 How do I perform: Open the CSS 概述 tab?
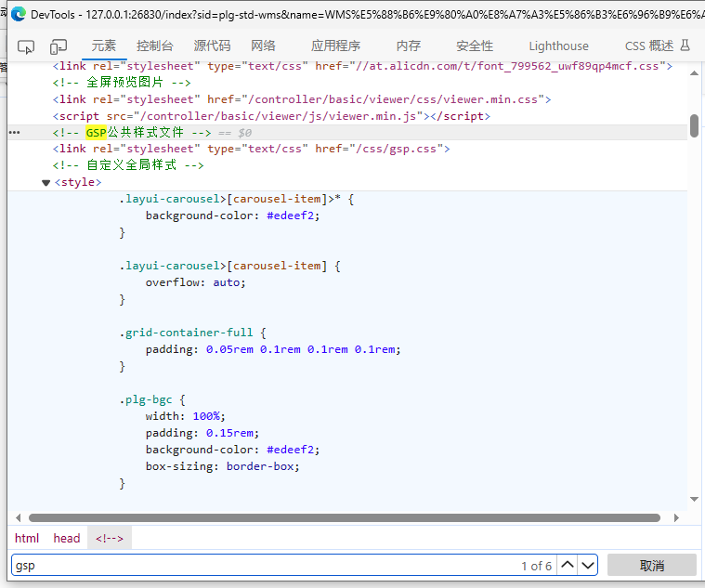click(648, 46)
